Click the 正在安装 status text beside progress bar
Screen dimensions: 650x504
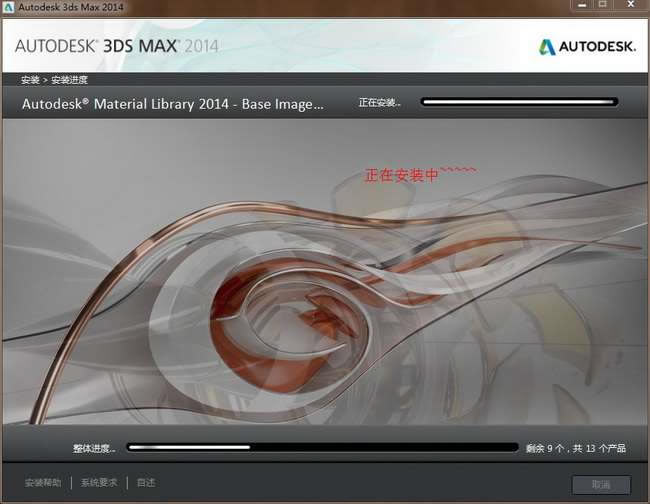379,102
